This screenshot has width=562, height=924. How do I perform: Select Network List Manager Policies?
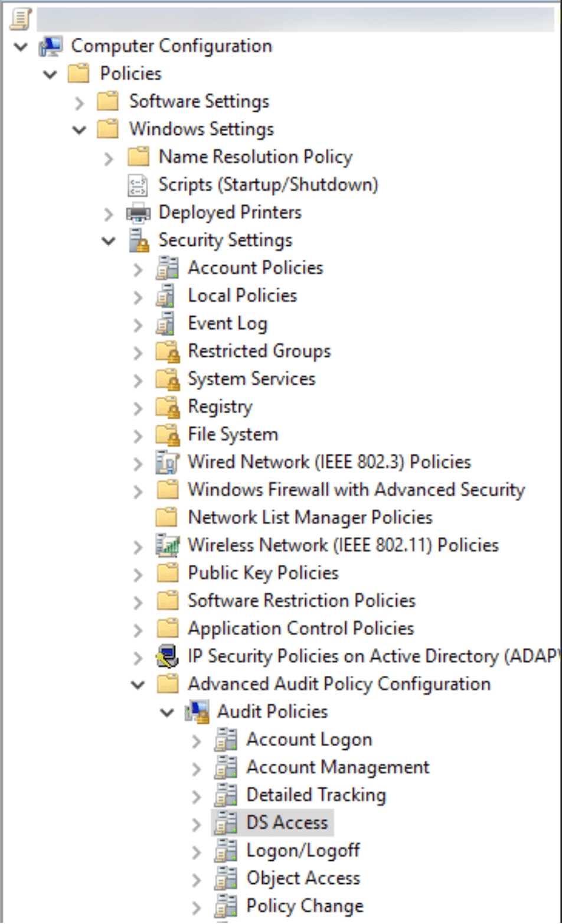310,518
